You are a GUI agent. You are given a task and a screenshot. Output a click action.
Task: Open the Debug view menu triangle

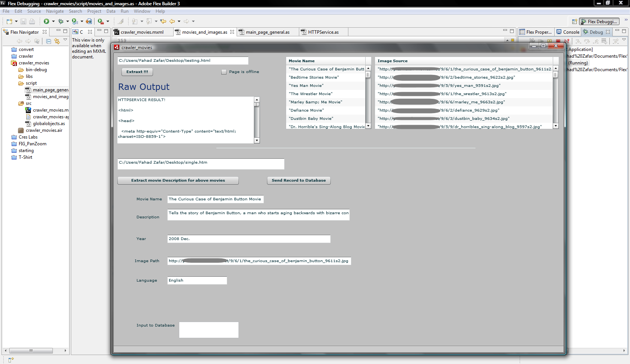624,40
